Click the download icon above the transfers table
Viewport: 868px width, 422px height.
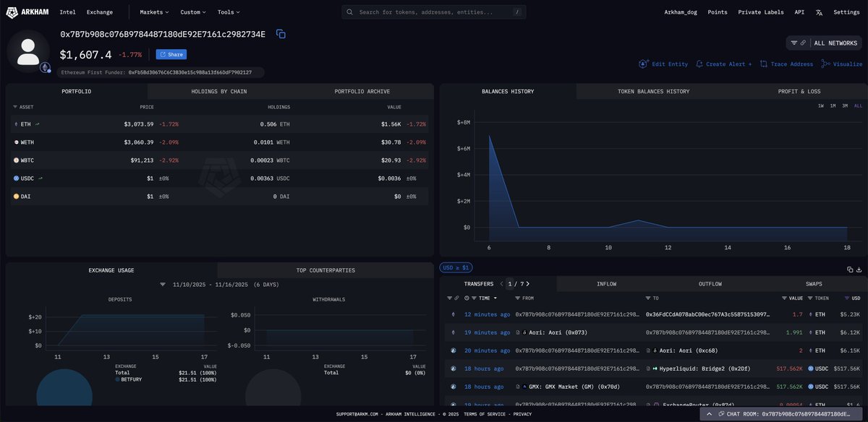(859, 270)
